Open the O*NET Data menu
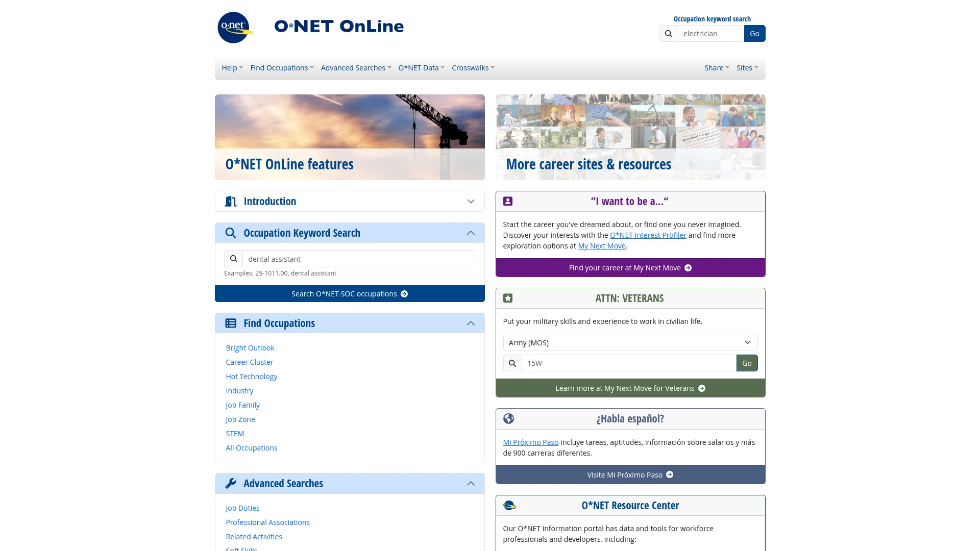This screenshot has width=980, height=551. pyautogui.click(x=421, y=68)
